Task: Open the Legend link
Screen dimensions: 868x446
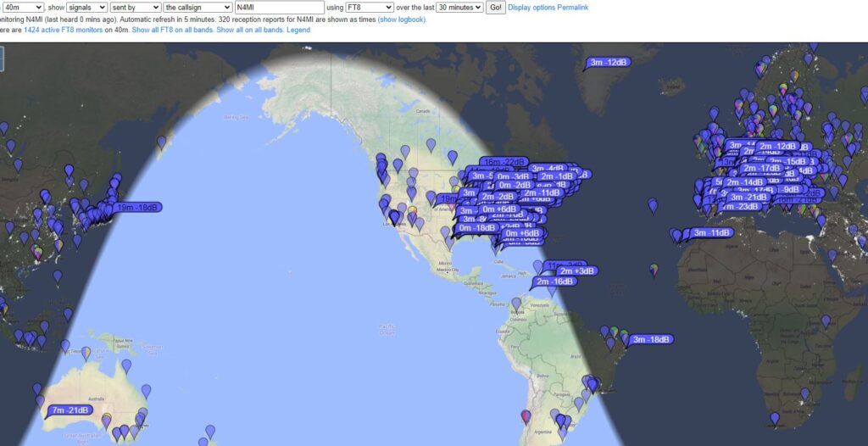Action: [298, 30]
